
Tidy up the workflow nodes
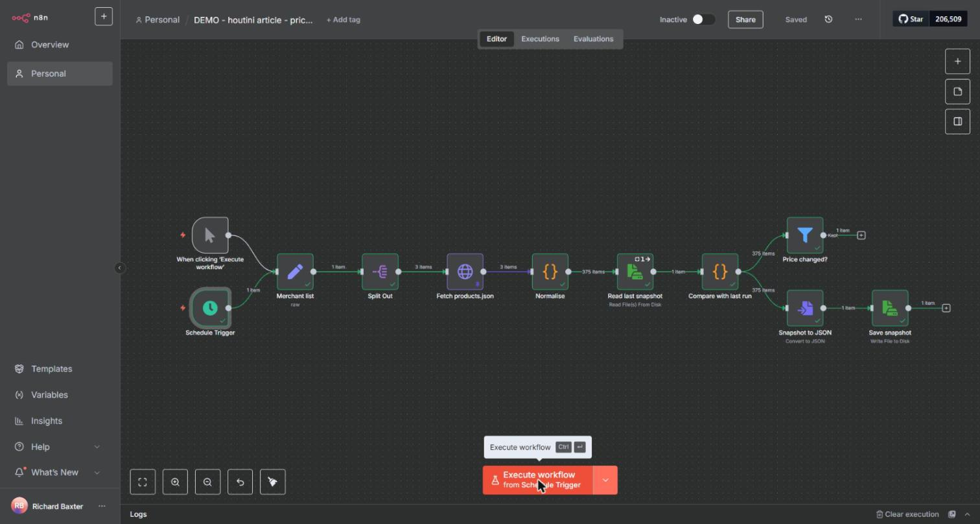(272, 482)
